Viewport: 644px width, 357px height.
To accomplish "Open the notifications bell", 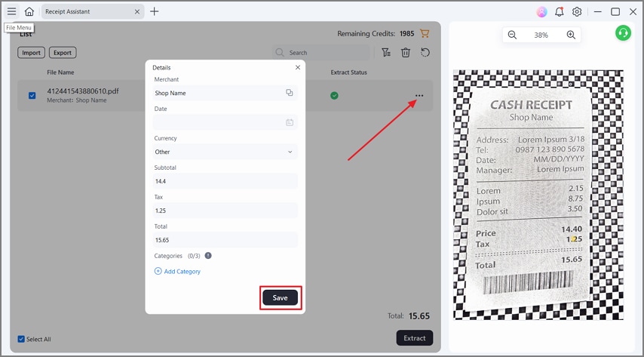I will pos(559,11).
